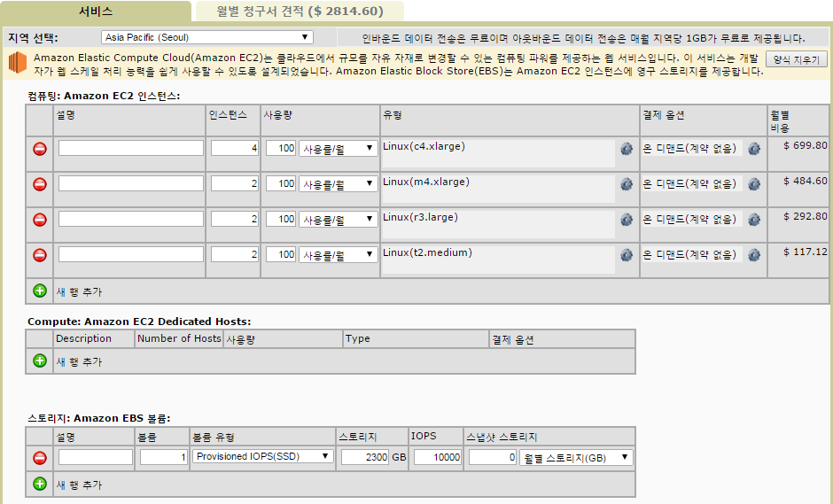
Task: Click instance count field showing 4
Action: click(x=235, y=148)
